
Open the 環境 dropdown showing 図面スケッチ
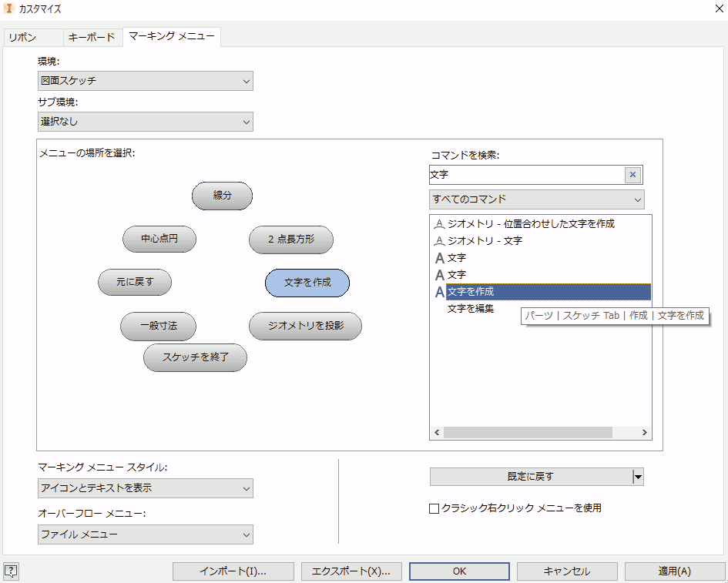pyautogui.click(x=145, y=81)
